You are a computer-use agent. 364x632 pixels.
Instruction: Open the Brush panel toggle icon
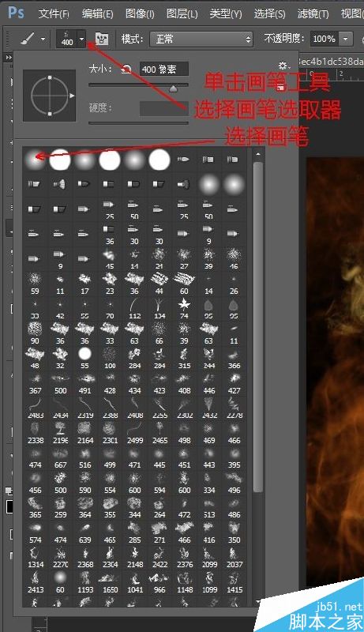(102, 39)
